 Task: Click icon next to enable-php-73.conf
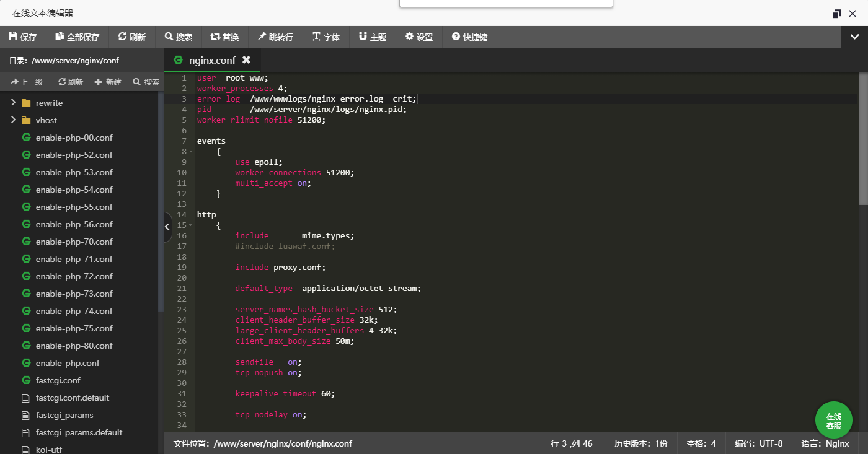coord(26,294)
